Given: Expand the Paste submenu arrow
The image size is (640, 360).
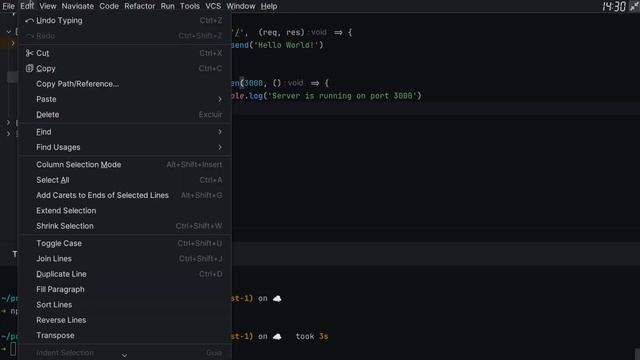Looking at the screenshot, I should click(x=220, y=99).
